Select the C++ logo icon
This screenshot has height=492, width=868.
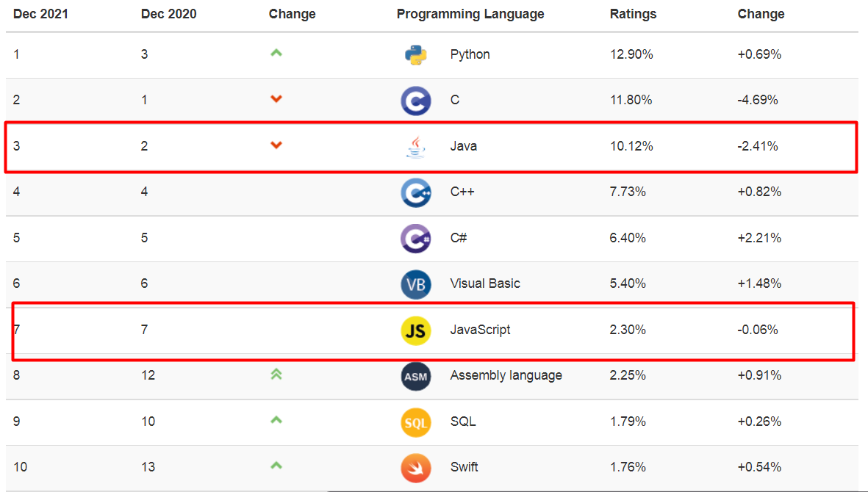click(416, 193)
